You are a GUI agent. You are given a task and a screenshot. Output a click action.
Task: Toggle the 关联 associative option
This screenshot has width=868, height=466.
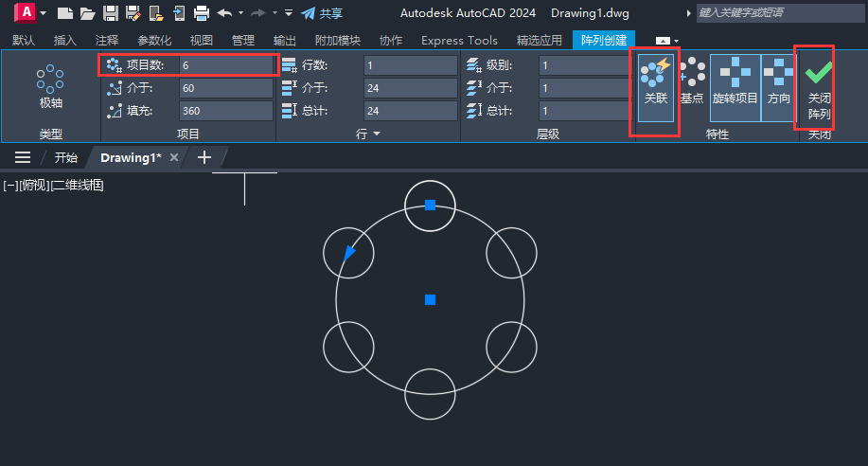656,87
